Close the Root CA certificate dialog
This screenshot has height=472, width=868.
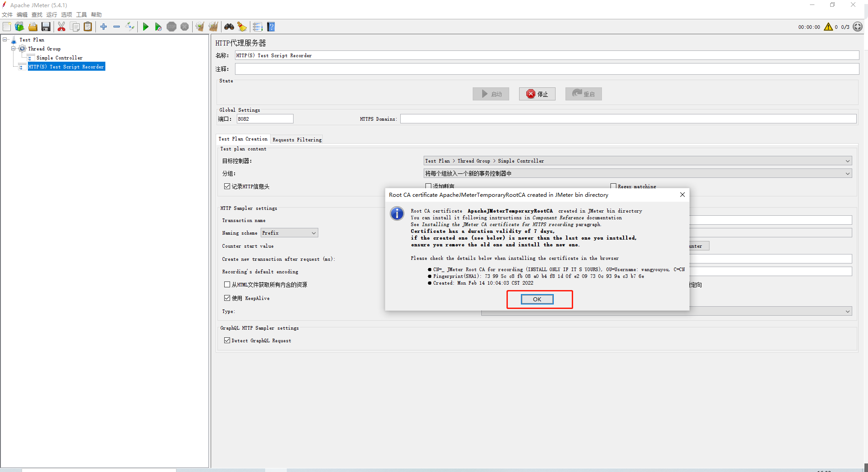tap(683, 195)
